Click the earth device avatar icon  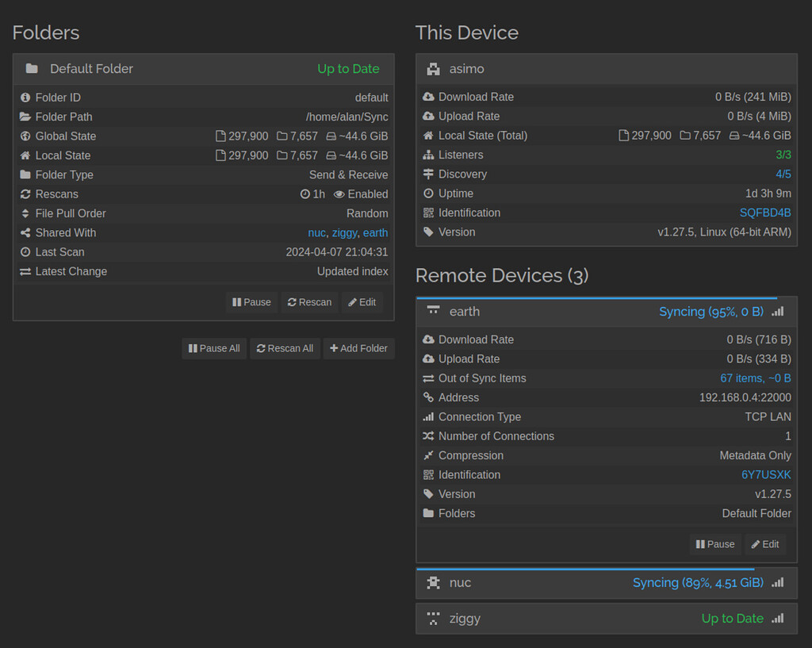[433, 311]
